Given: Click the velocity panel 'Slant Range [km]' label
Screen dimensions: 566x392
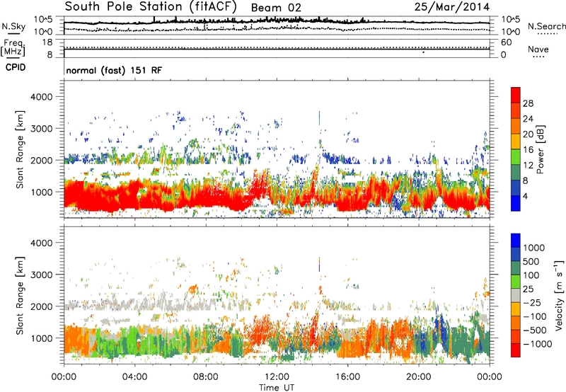Looking at the screenshot, I should pyautogui.click(x=20, y=296).
